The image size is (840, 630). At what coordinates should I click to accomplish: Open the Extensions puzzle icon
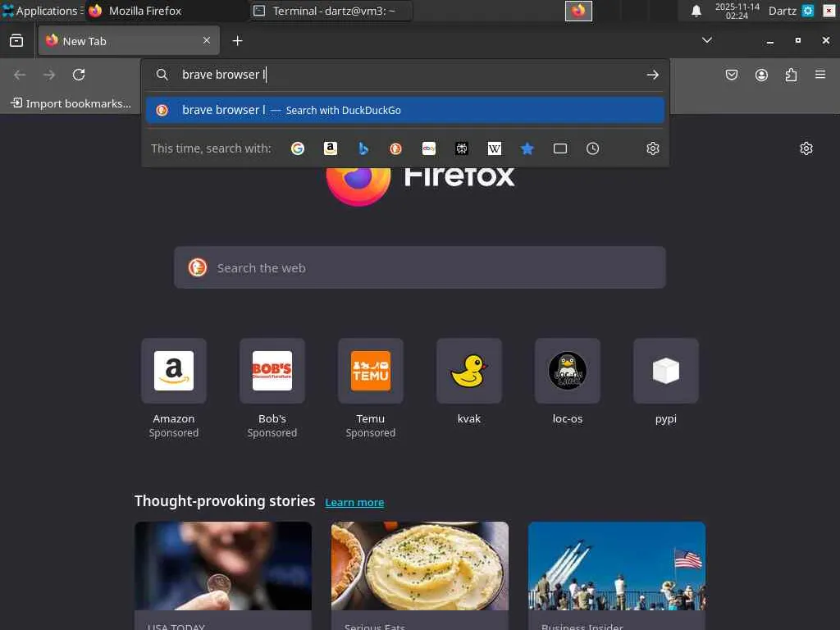pos(791,75)
